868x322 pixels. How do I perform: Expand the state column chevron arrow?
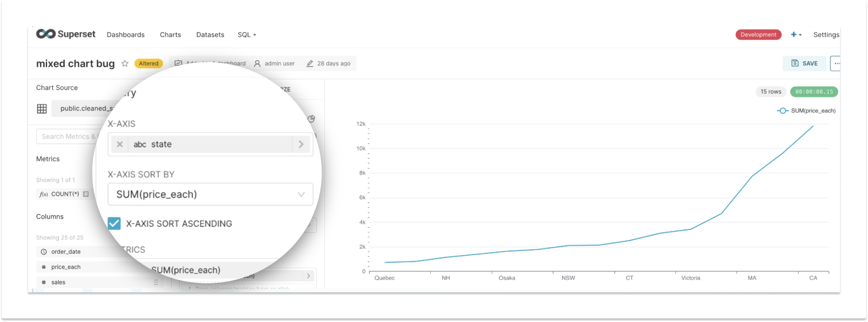301,144
